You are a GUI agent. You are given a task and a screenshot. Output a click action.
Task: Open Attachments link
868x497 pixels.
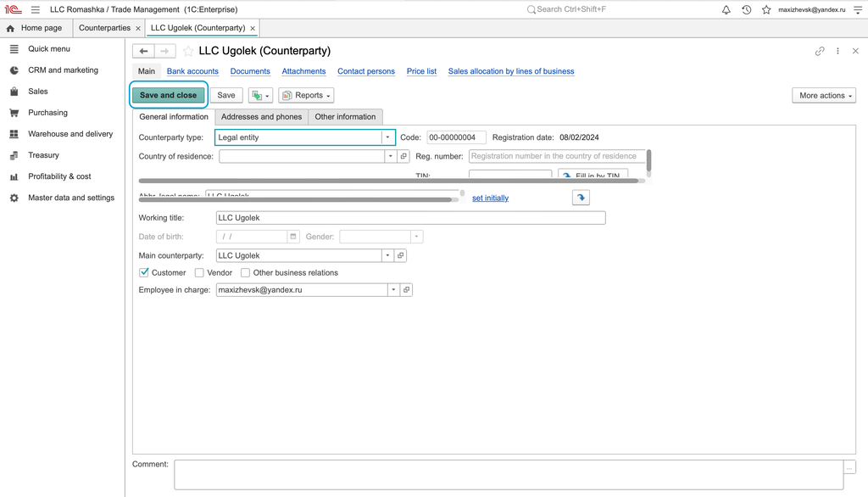tap(304, 71)
